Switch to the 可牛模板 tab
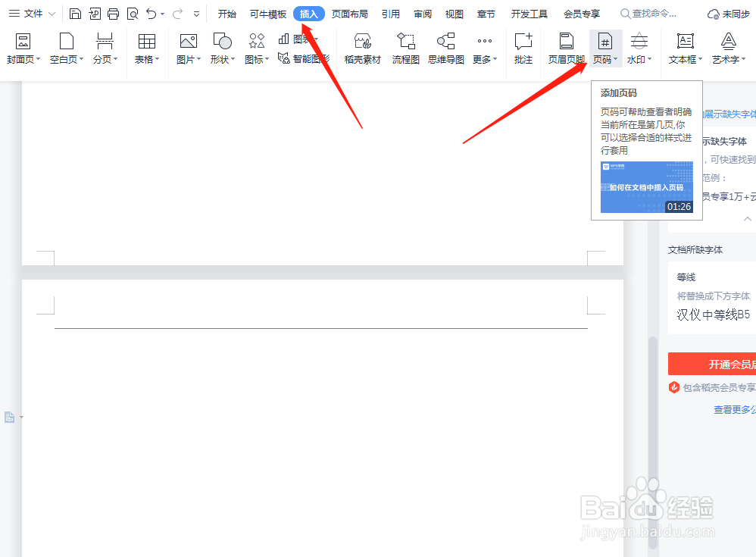756x557 pixels. [267, 14]
